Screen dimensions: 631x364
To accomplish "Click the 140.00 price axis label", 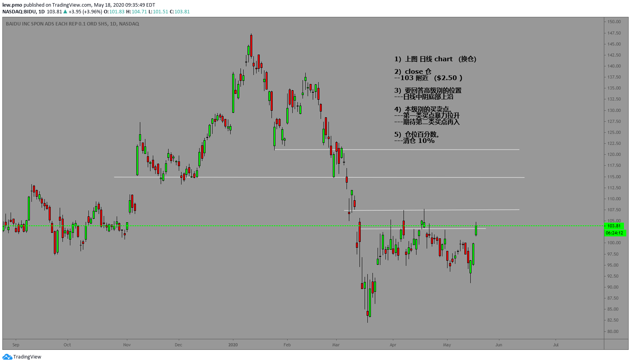I will click(614, 66).
